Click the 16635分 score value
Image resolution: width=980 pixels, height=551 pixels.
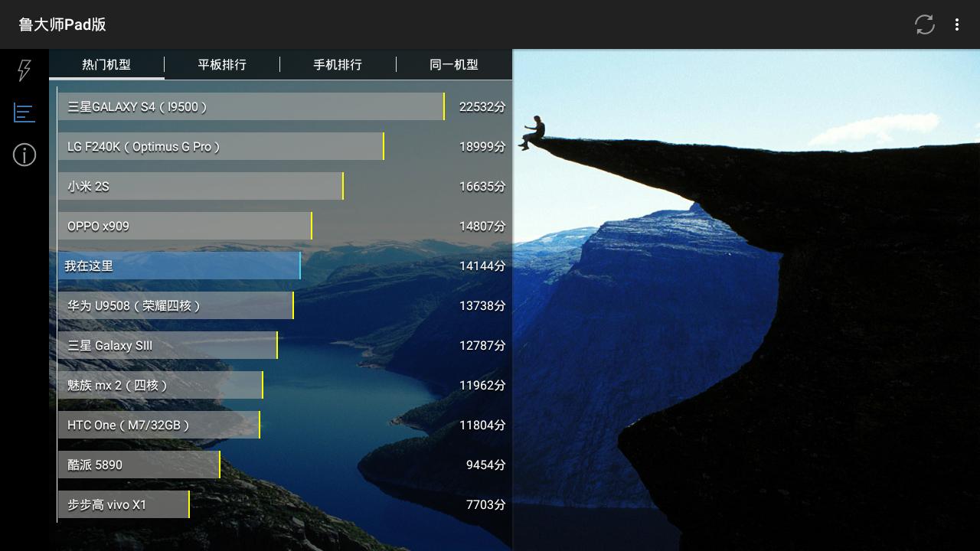pos(482,187)
